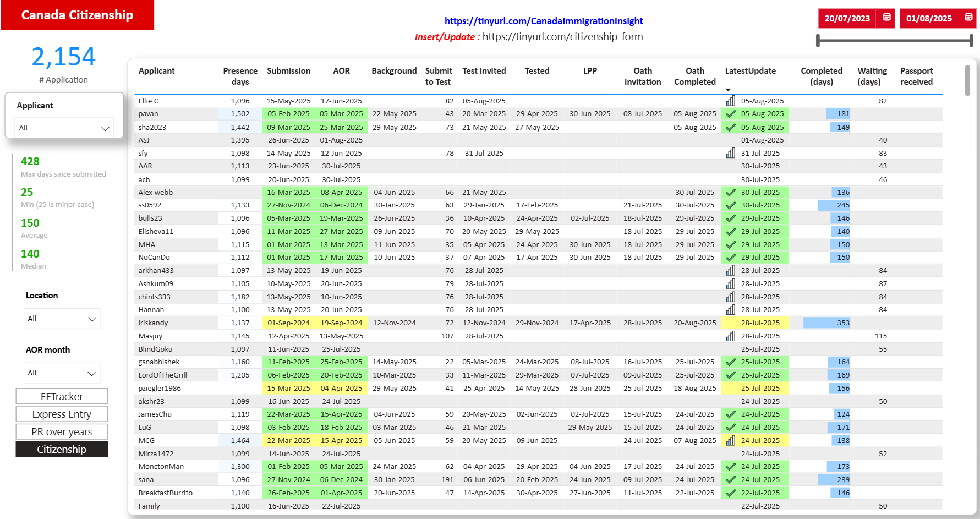Click the green checkmark in pavan row

coord(731,114)
